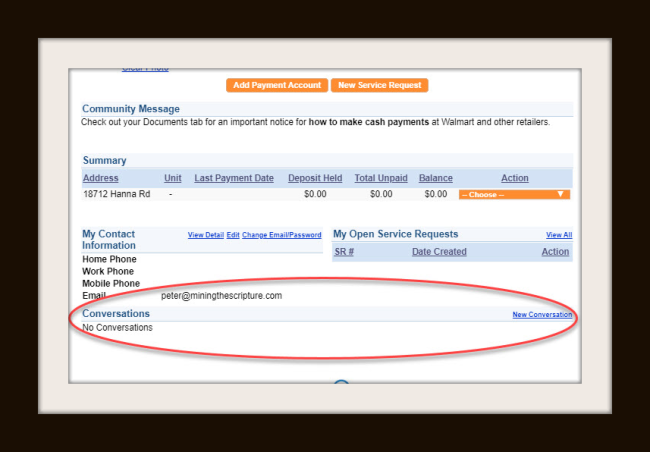Open Change Email/Password link

[281, 235]
